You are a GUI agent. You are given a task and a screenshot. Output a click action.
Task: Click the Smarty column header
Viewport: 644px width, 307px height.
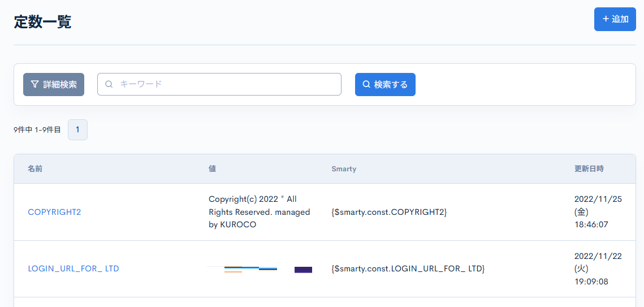click(344, 169)
